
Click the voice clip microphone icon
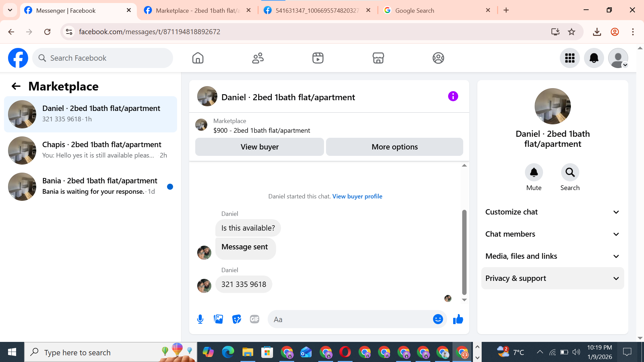[200, 319]
